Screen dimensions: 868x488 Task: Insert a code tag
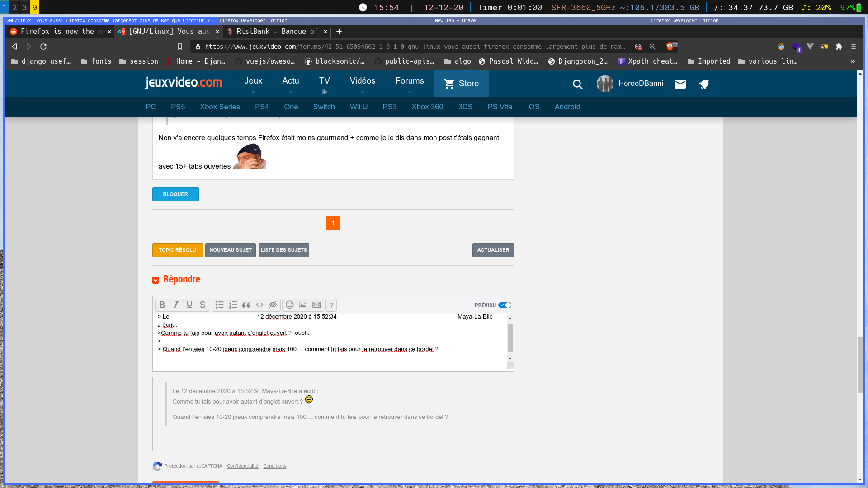(x=259, y=305)
